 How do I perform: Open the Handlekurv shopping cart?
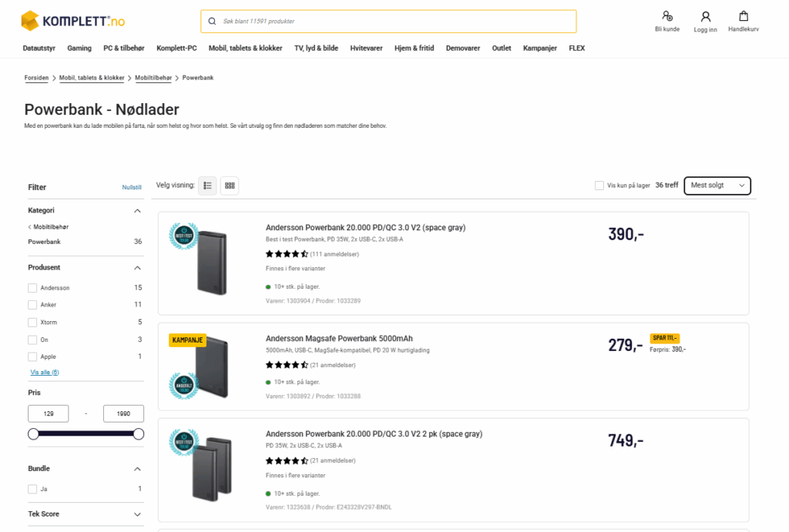tap(743, 17)
